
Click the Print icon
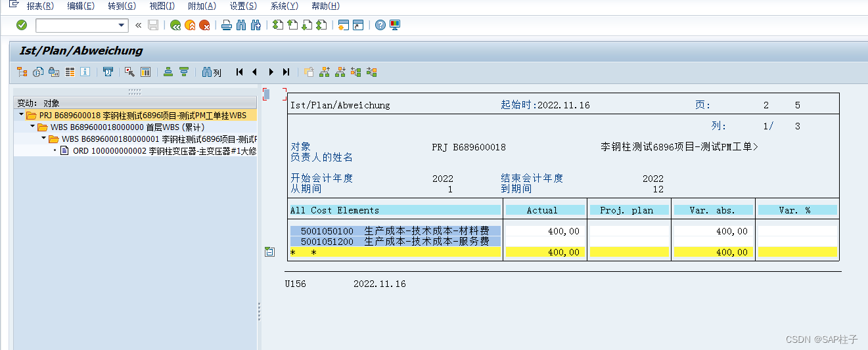(x=226, y=25)
